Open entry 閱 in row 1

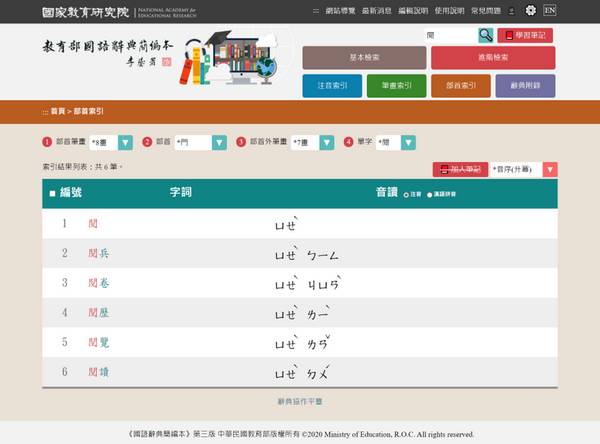click(x=93, y=224)
